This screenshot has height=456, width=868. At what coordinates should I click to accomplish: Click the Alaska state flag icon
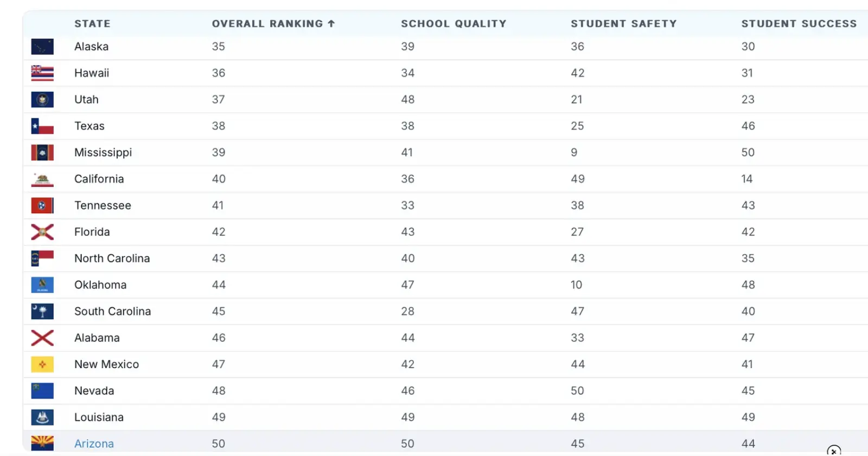pyautogui.click(x=42, y=47)
